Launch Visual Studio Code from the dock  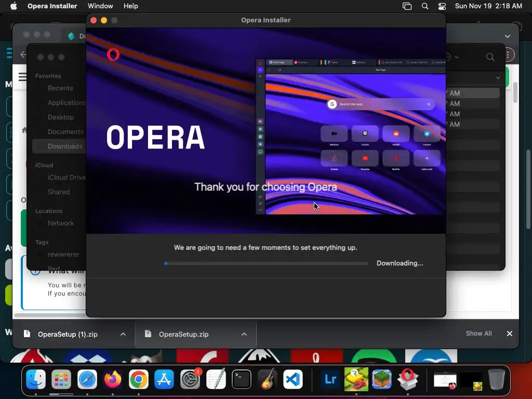[293, 379]
